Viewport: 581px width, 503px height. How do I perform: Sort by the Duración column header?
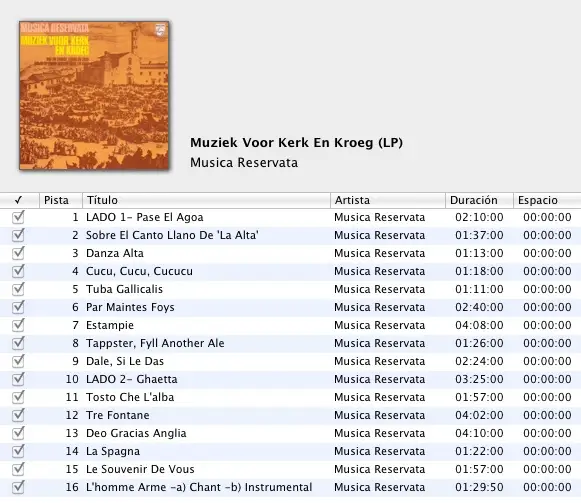coord(479,200)
